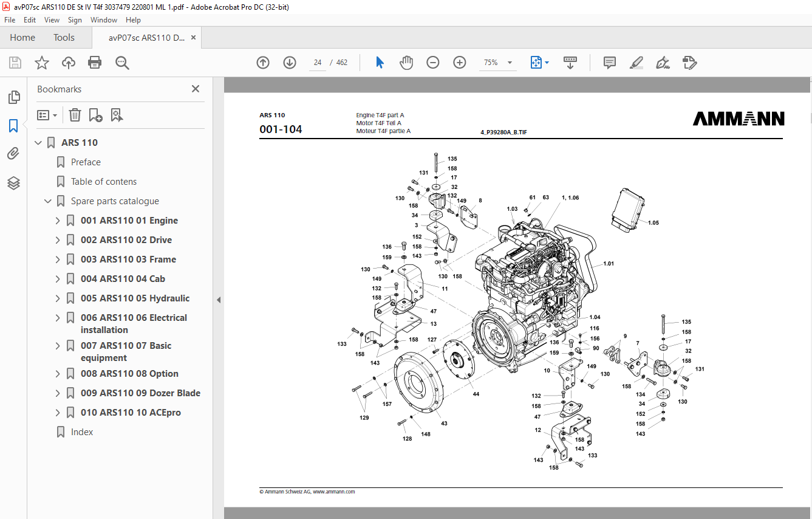The image size is (812, 519).
Task: Collapse Spare parts catalogue bookmark
Action: [x=48, y=201]
